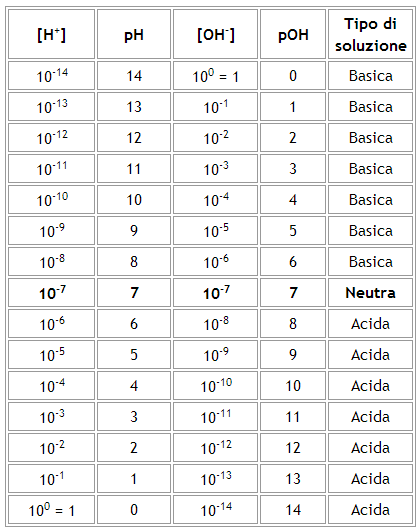Select the pOH value 14 cell
420x532 pixels.
[293, 510]
